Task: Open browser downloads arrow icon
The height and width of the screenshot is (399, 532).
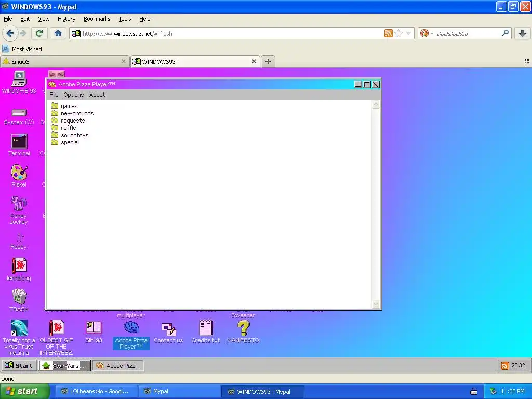Action: 523,33
